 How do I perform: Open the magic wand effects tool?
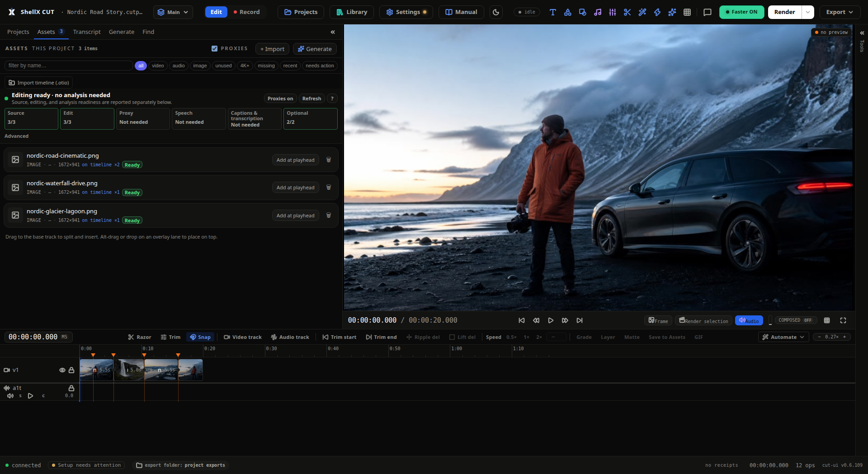coord(642,12)
